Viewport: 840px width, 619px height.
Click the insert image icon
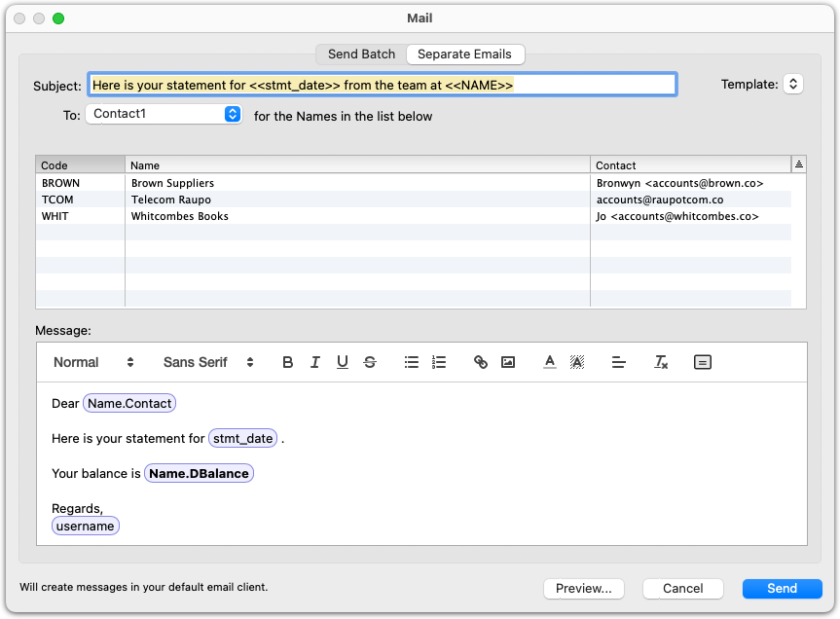coord(507,362)
